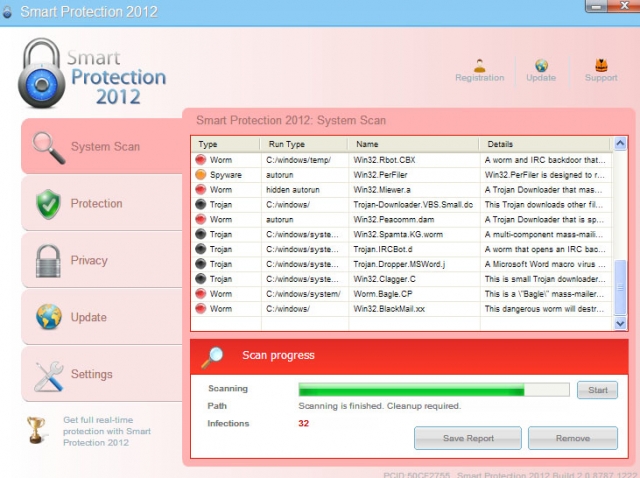
Task: Click the Registration person icon
Action: 480,65
